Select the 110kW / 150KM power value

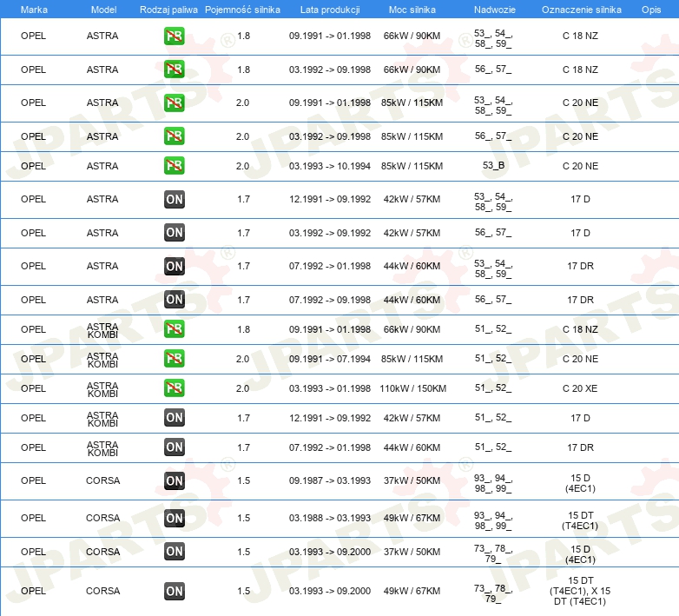pos(412,388)
